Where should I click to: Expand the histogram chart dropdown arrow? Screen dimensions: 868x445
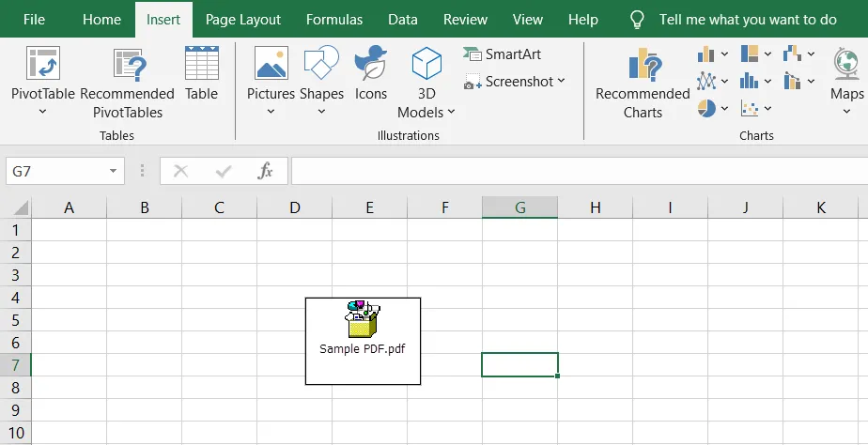point(767,82)
